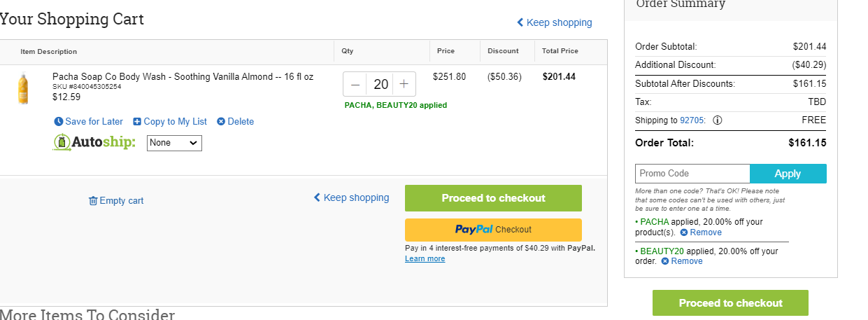Focus the Promo Code field
The width and height of the screenshot is (868, 320).
coord(692,174)
